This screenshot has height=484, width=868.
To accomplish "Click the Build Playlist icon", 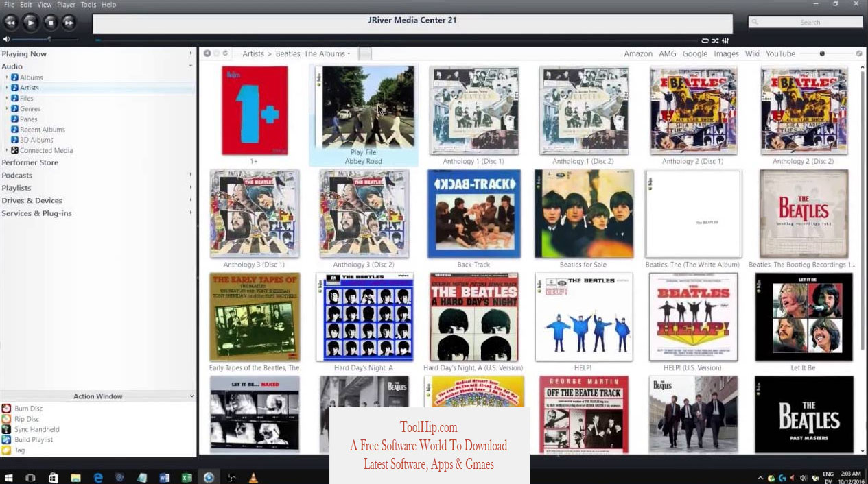I will point(6,439).
